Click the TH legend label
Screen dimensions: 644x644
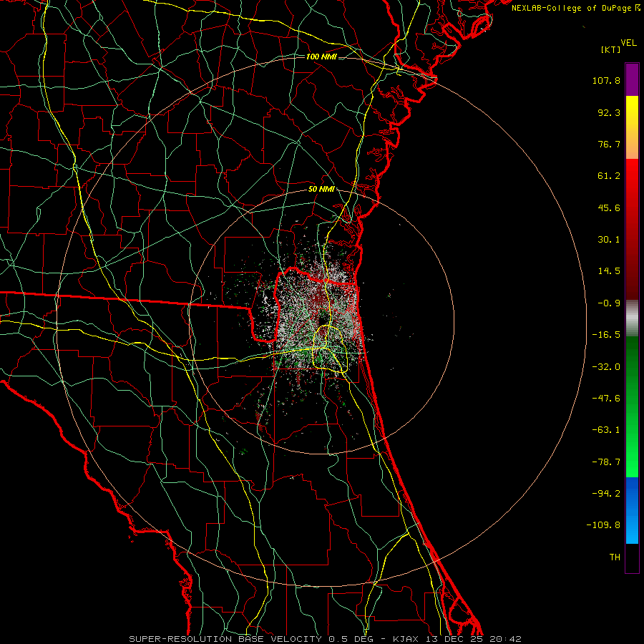pyautogui.click(x=615, y=557)
